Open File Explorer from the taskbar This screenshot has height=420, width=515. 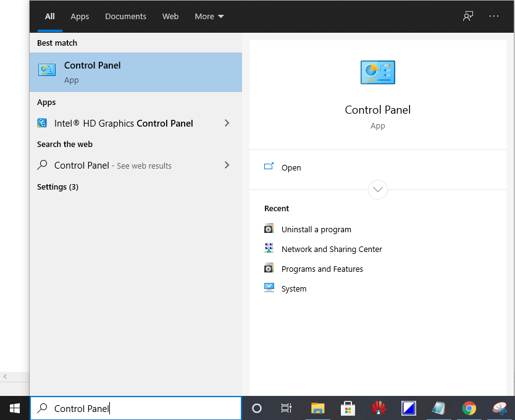[x=317, y=408]
